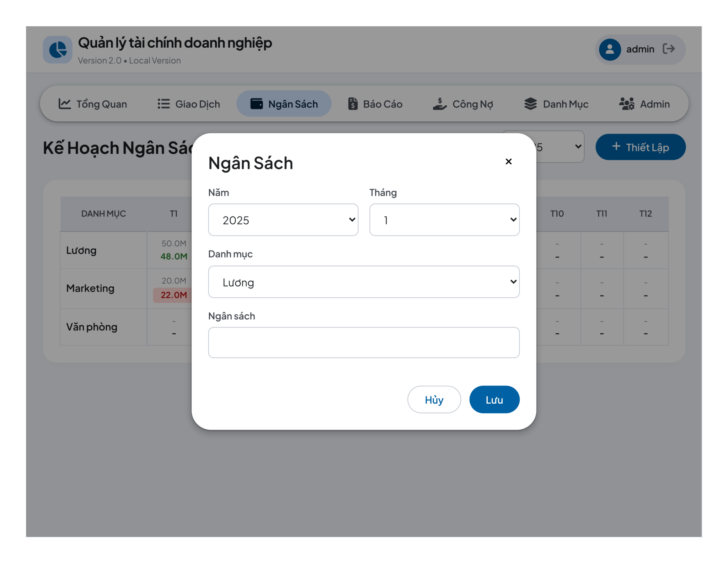Click the logout arrow icon
The image size is (728, 563).
669,49
